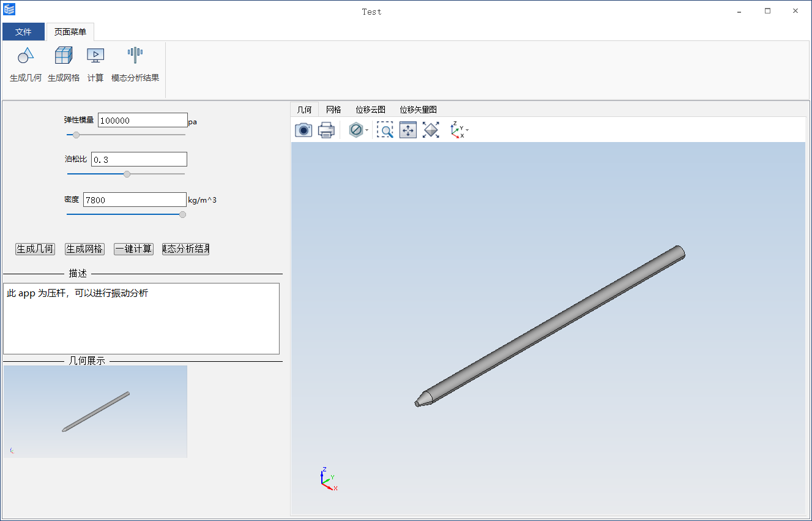Switch to the 网格 viewer tab

point(333,110)
